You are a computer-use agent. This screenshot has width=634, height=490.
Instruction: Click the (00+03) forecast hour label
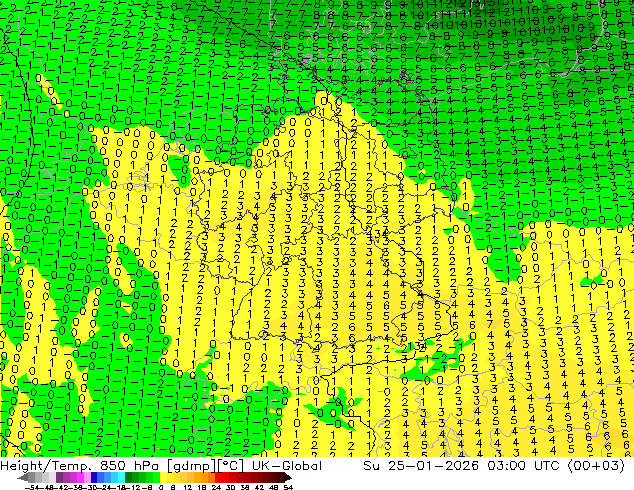(x=596, y=466)
